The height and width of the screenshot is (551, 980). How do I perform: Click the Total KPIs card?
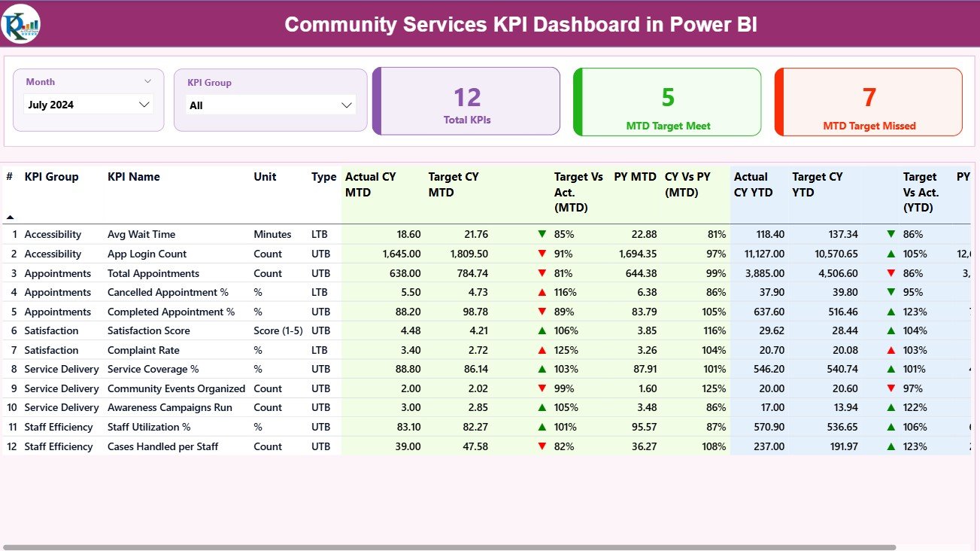tap(467, 102)
